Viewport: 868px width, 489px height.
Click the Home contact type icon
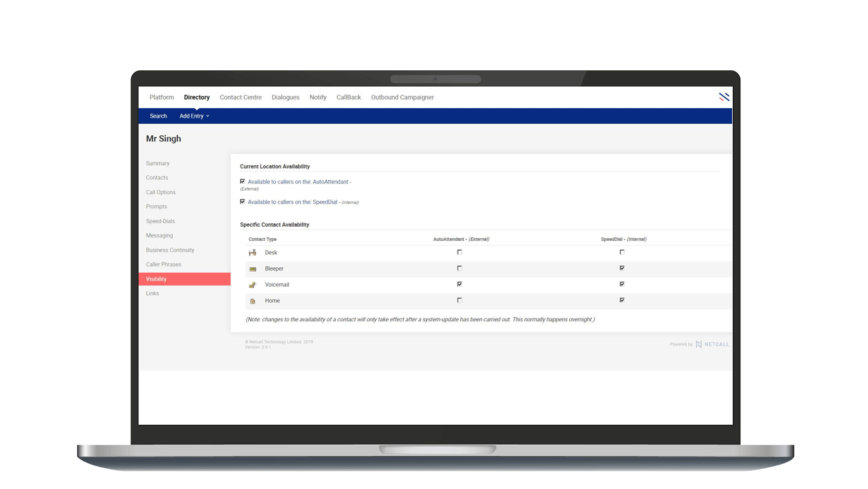pos(253,300)
